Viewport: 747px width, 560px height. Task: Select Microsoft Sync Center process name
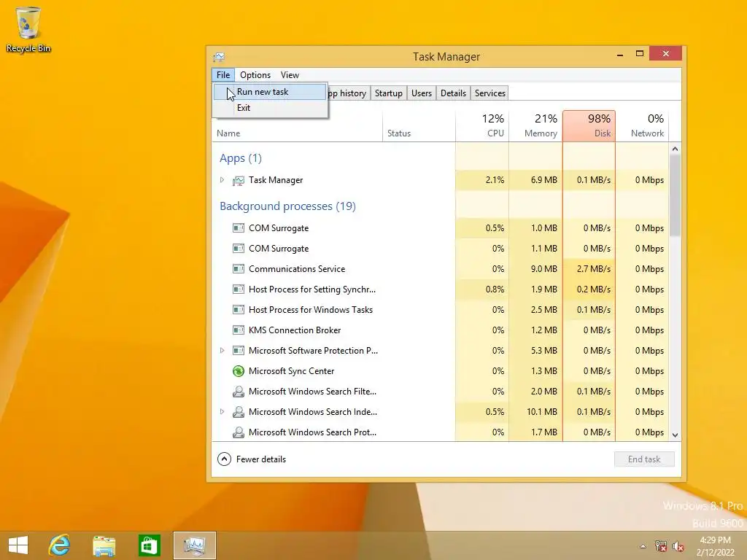[291, 371]
